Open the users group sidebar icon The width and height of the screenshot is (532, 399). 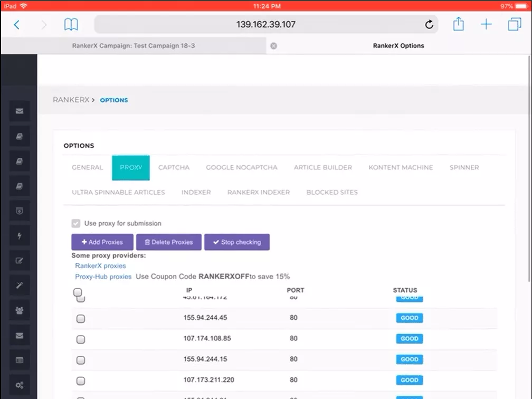tap(20, 310)
